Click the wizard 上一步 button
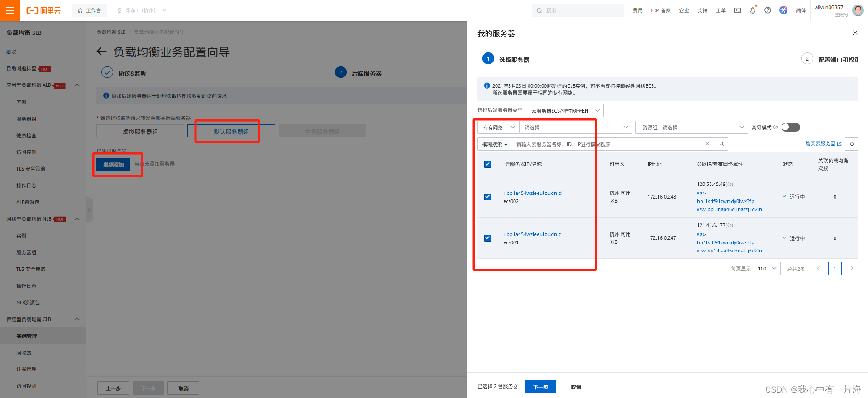The height and width of the screenshot is (398, 868). pos(113,388)
